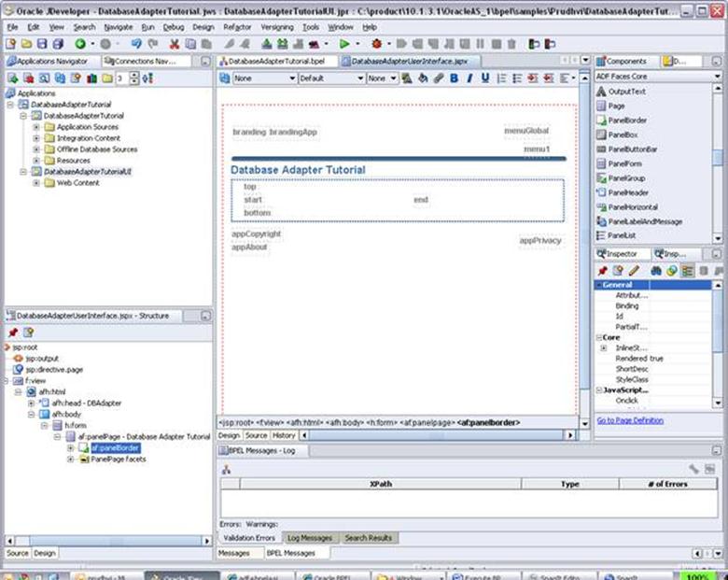Click the red Debug bug icon
This screenshot has height=580, width=728.
pos(376,44)
